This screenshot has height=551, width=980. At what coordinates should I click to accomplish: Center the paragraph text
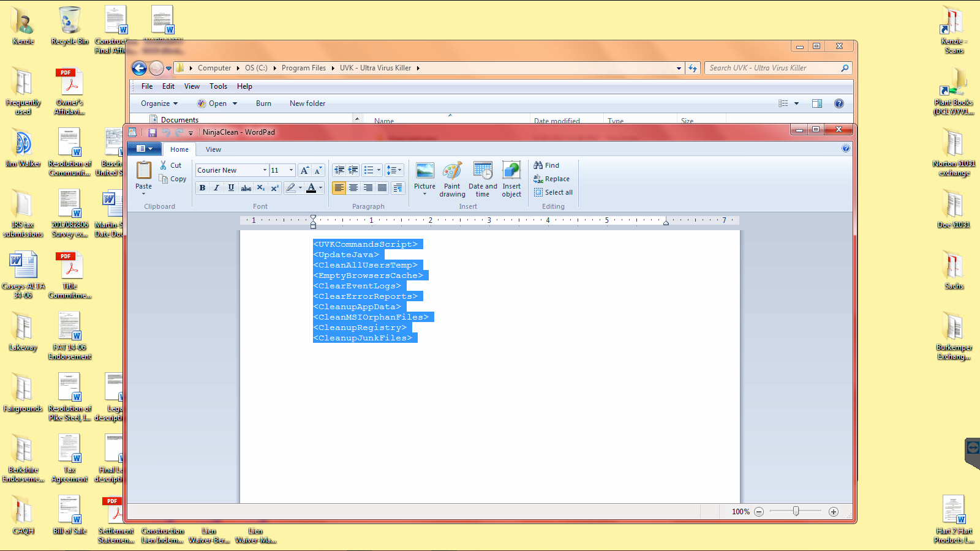pyautogui.click(x=353, y=188)
